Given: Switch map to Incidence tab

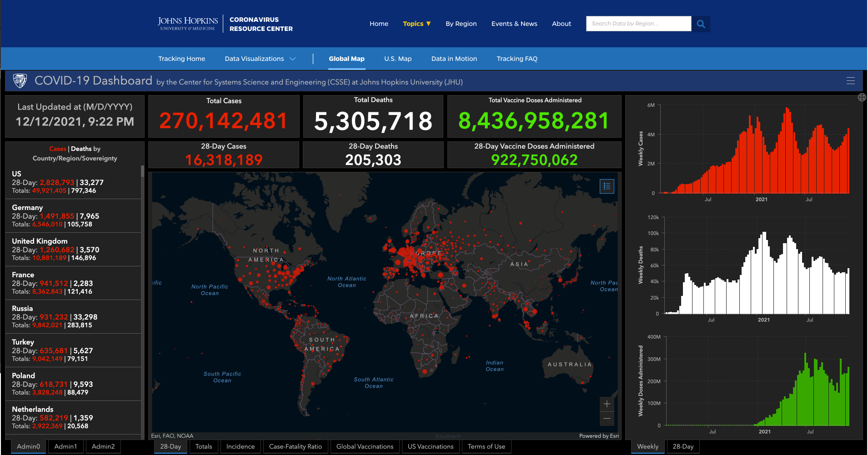Looking at the screenshot, I should [241, 446].
